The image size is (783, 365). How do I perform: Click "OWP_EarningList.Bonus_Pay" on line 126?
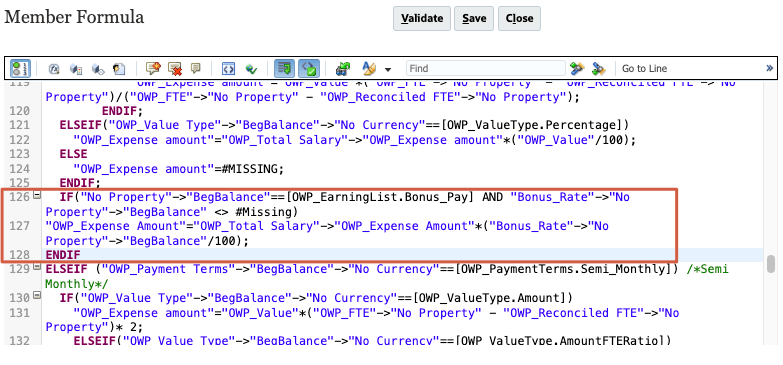(x=381, y=197)
